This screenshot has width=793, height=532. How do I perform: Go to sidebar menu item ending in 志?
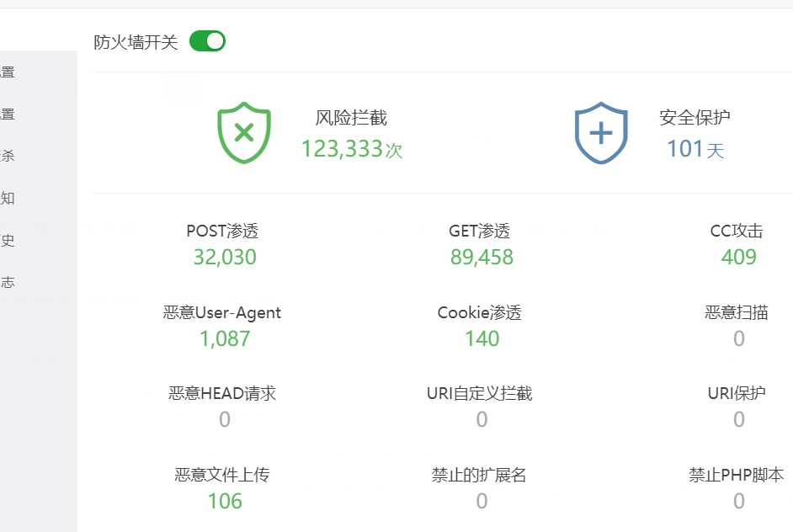click(x=8, y=283)
